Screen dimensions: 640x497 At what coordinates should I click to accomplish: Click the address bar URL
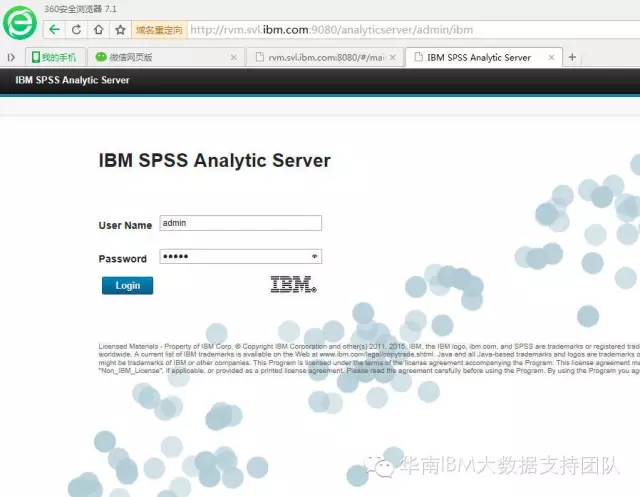coord(331,30)
